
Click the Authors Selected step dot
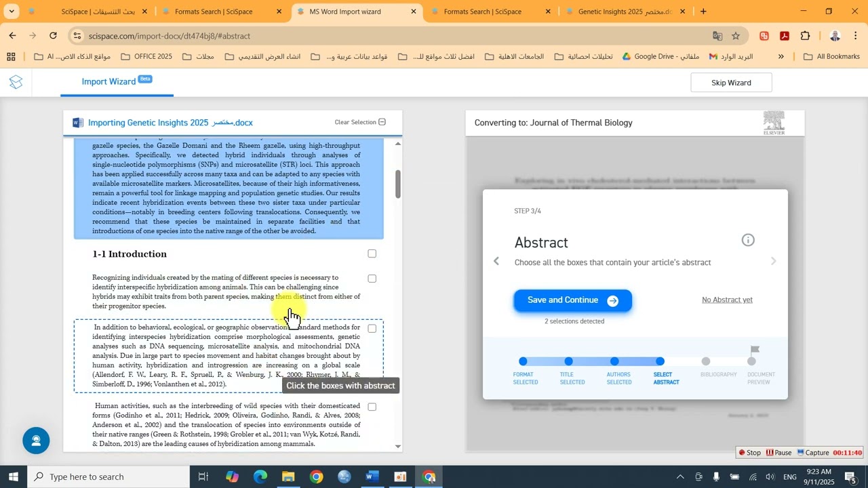(x=614, y=361)
